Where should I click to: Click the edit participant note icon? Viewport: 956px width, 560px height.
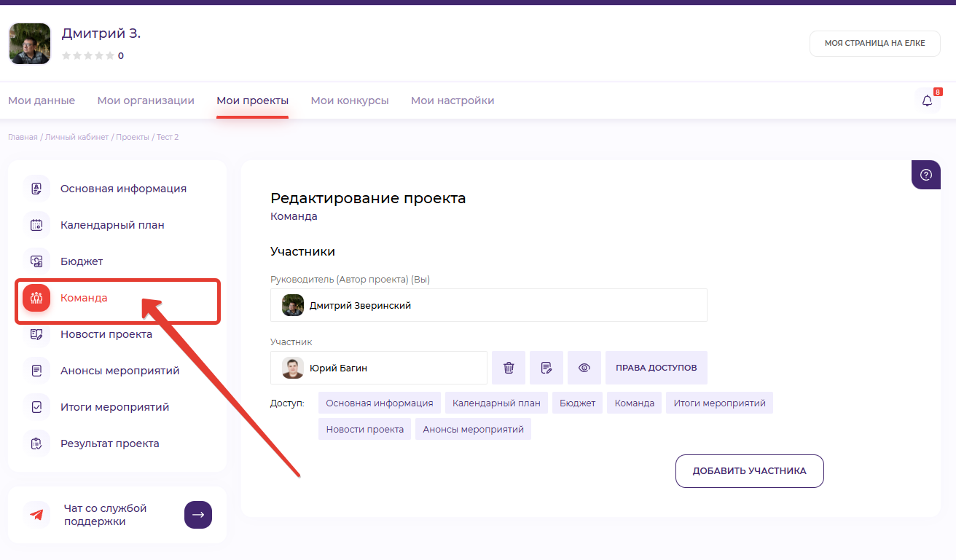[x=546, y=368]
